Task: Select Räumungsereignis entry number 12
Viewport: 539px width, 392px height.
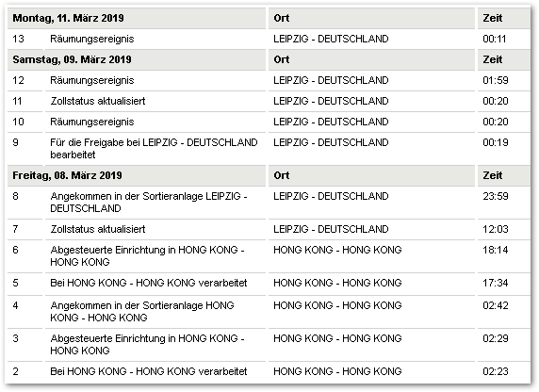Action: point(91,80)
